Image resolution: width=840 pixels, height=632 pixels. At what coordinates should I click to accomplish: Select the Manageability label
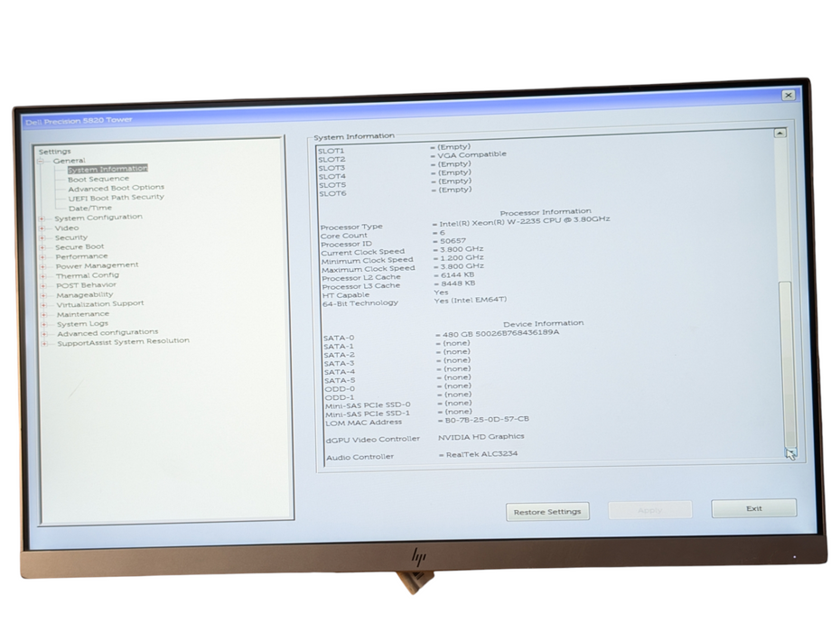[x=85, y=294]
